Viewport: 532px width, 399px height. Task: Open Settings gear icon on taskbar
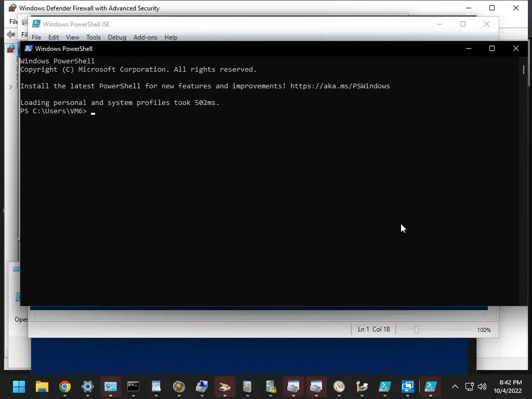87,387
